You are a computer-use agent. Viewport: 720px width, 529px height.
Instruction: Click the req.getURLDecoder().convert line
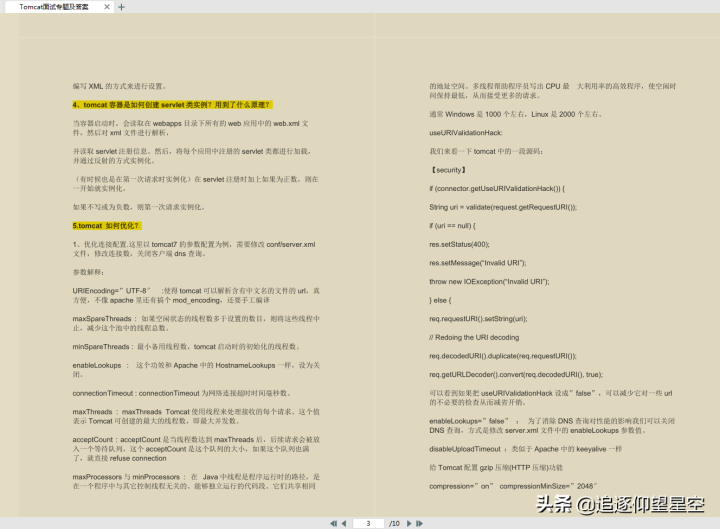(516, 374)
